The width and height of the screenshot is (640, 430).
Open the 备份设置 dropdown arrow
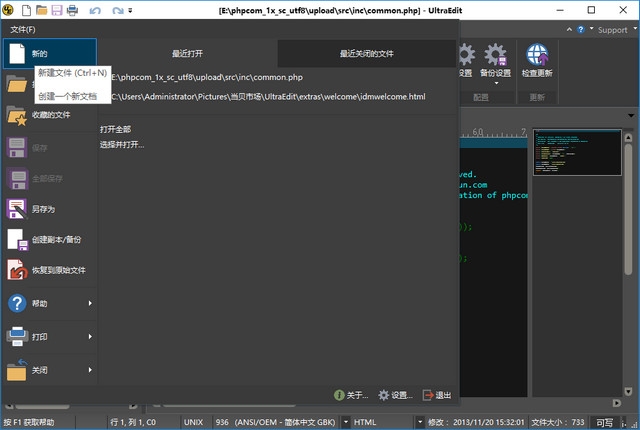coord(497,83)
